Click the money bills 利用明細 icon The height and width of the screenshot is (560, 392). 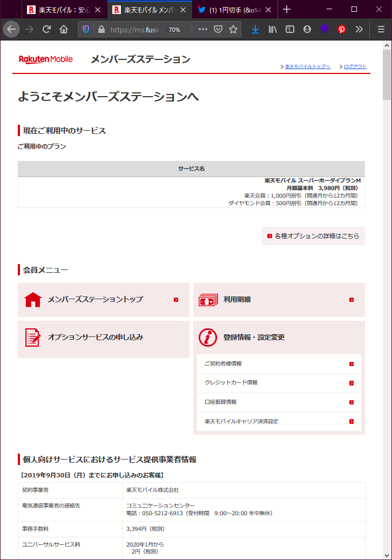coord(208,300)
